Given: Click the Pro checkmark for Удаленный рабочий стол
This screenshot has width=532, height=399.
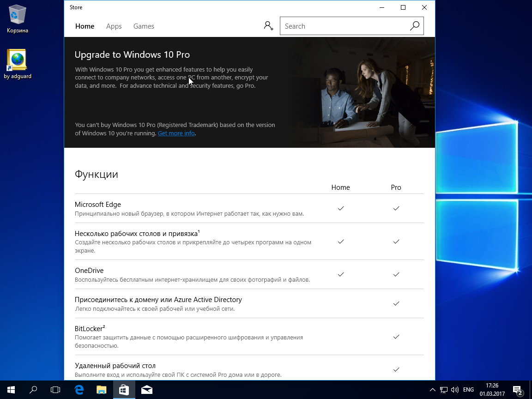Looking at the screenshot, I should coord(396,369).
